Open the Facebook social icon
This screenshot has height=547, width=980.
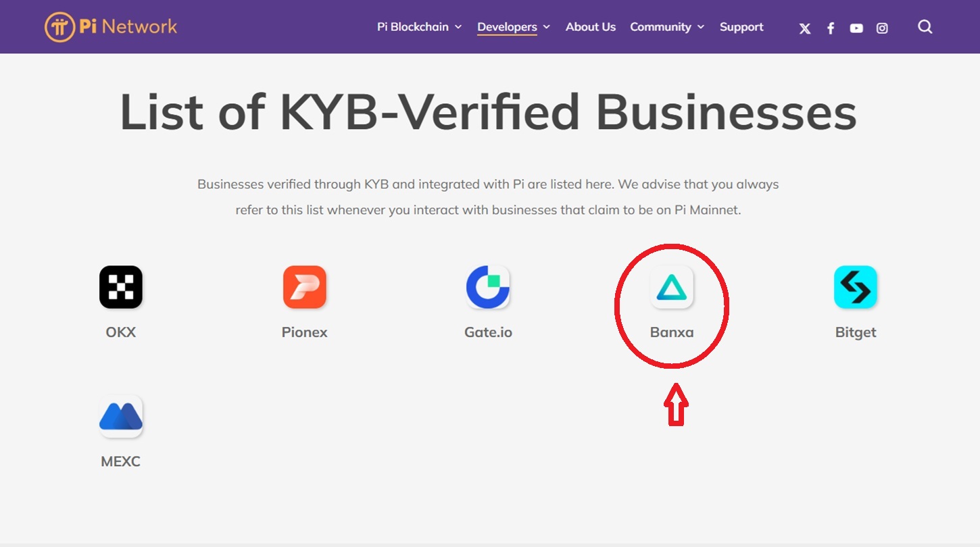point(831,28)
